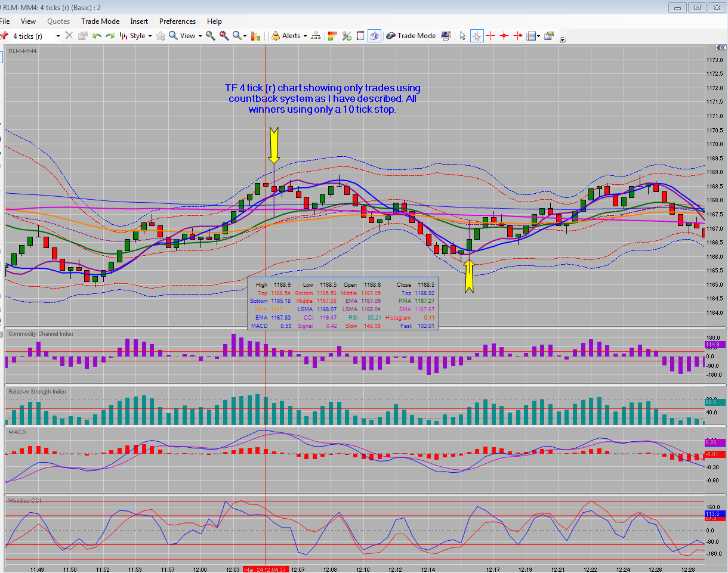
Task: Expand the Style dropdown arrow
Action: (x=150, y=36)
